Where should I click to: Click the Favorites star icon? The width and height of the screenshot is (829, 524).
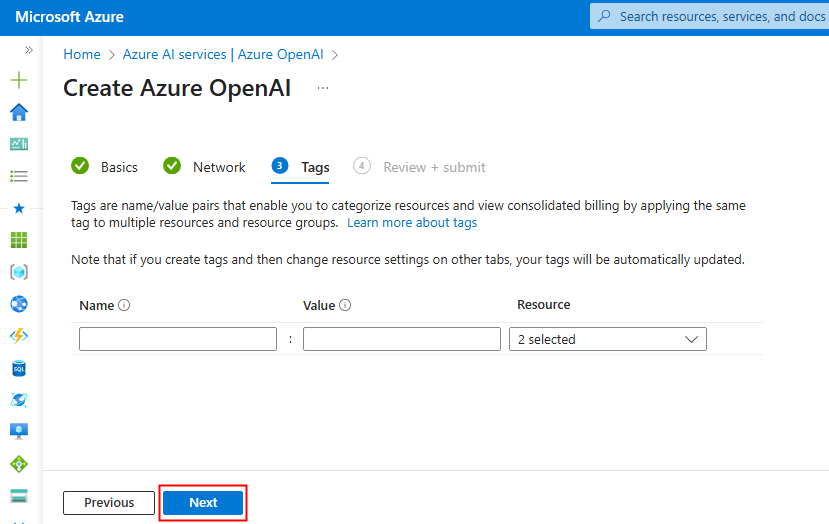[19, 208]
